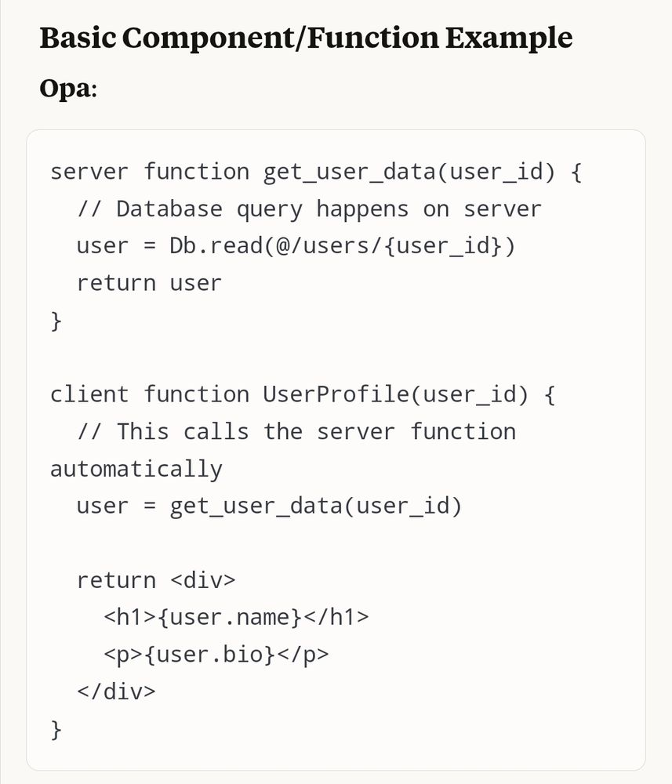The width and height of the screenshot is (672, 784).
Task: Click the "<h1>{user.name}</h1>" line
Action: (236, 618)
